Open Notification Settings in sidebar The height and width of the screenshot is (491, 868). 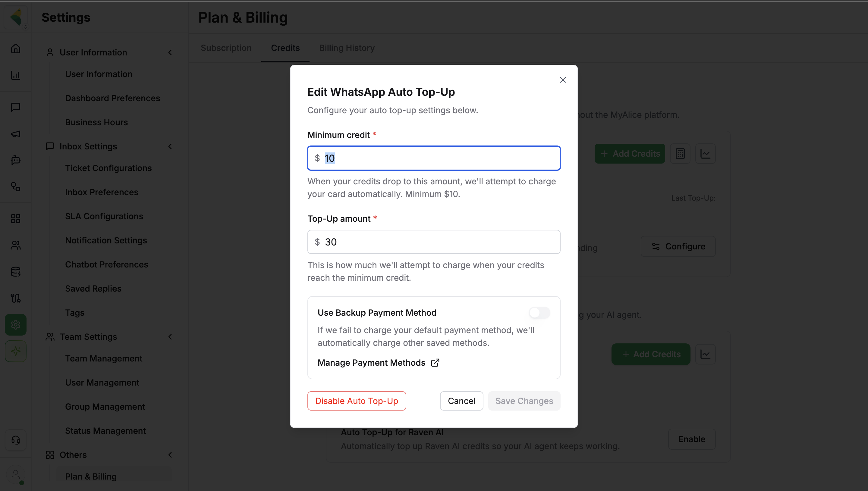click(x=106, y=240)
